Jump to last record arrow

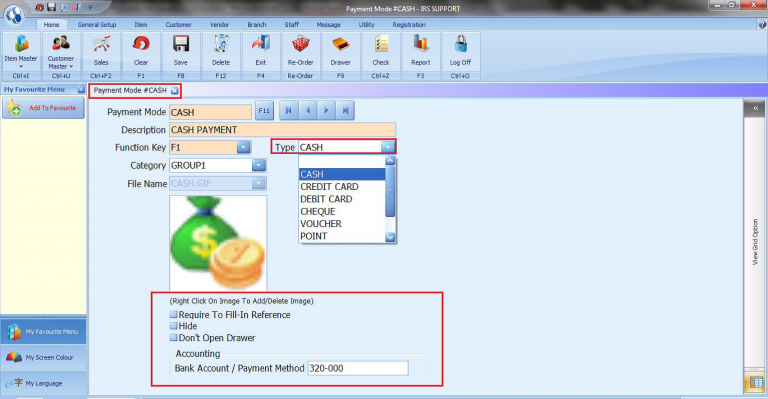pyautogui.click(x=345, y=111)
